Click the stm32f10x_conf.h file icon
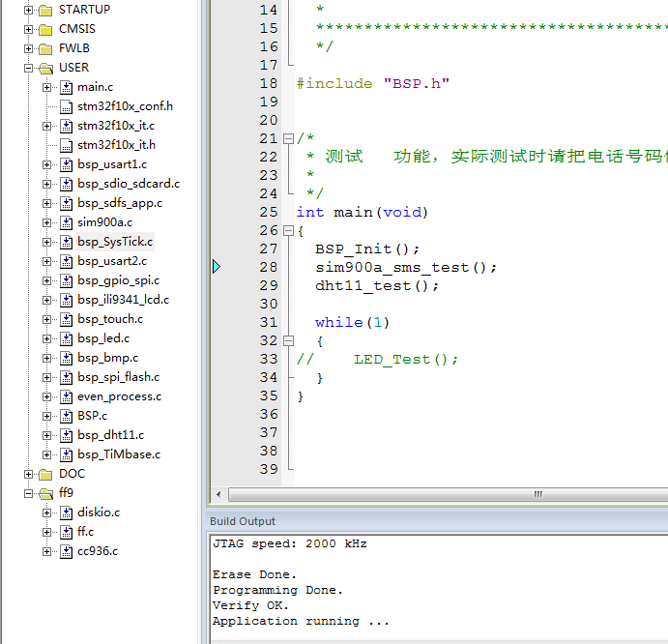Screen dimensions: 668x644 point(66,106)
